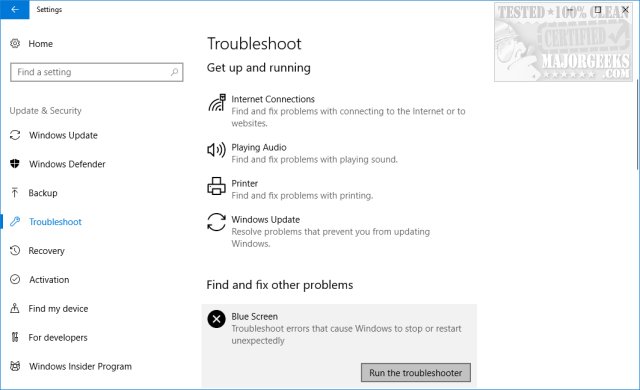This screenshot has width=640, height=390.
Task: Open Home via the gear icon
Action: click(x=15, y=44)
